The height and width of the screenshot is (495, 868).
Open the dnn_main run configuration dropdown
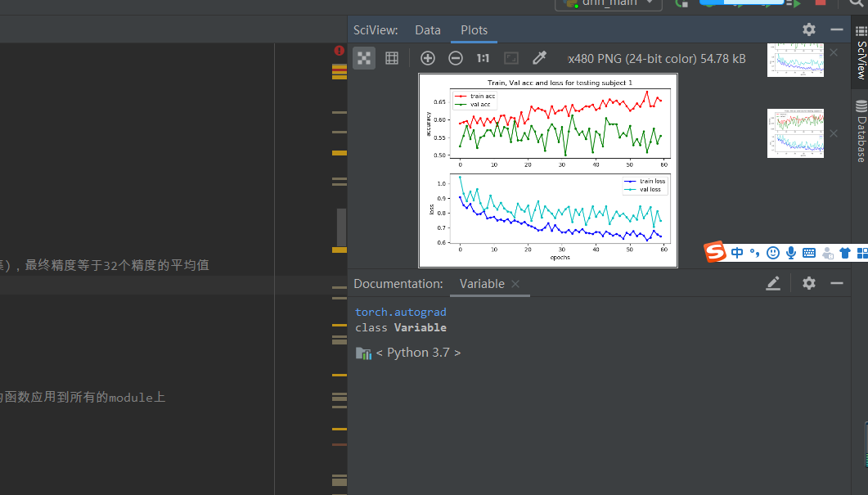pos(608,3)
